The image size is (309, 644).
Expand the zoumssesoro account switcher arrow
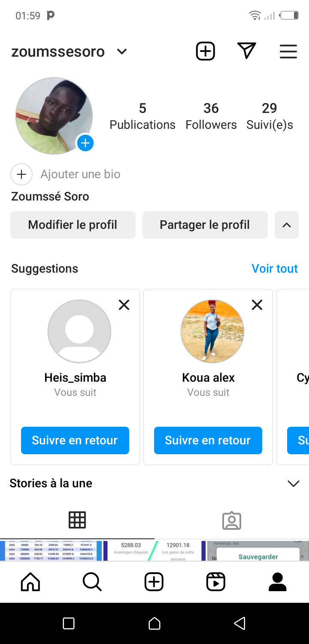click(122, 52)
